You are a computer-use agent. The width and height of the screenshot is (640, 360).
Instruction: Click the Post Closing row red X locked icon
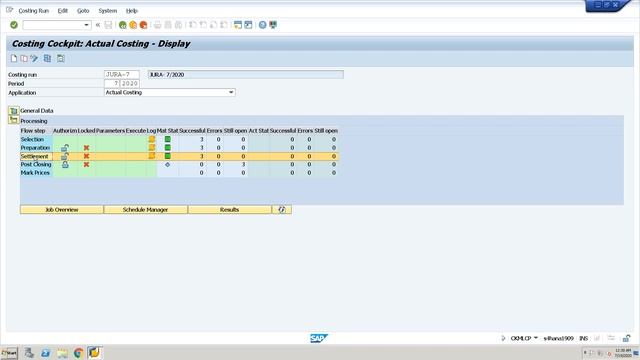[x=86, y=164]
